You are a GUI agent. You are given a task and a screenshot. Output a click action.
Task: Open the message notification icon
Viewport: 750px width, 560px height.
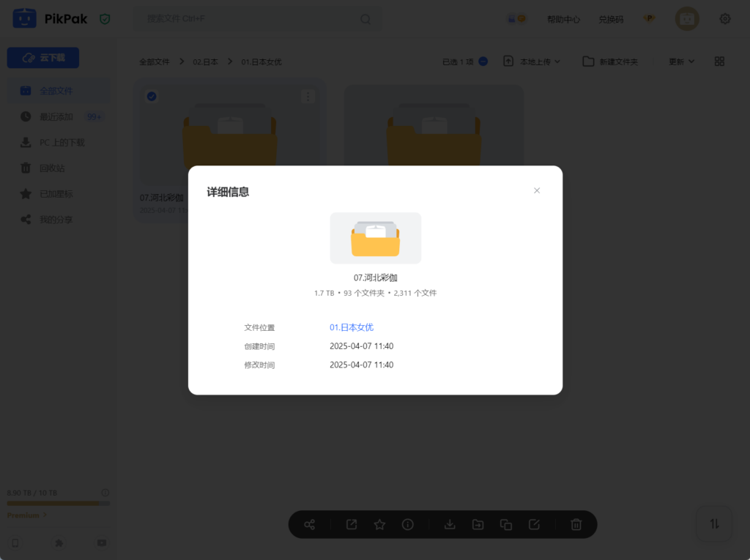tap(516, 19)
